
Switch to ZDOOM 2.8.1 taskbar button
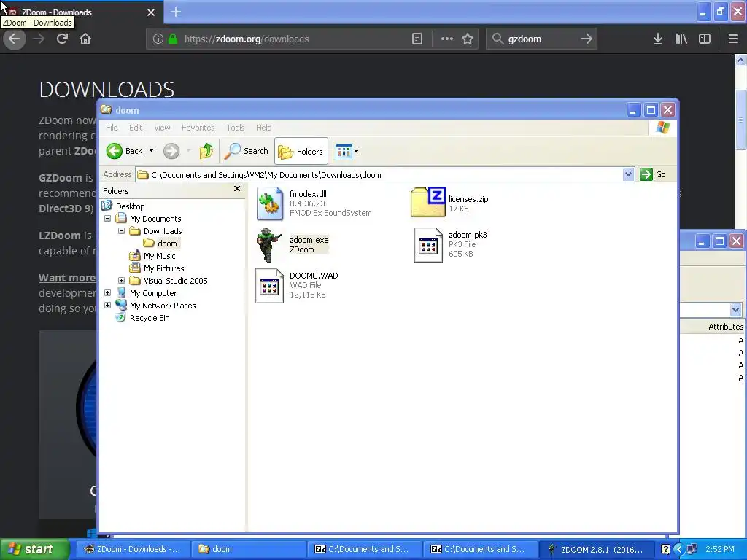pyautogui.click(x=595, y=550)
